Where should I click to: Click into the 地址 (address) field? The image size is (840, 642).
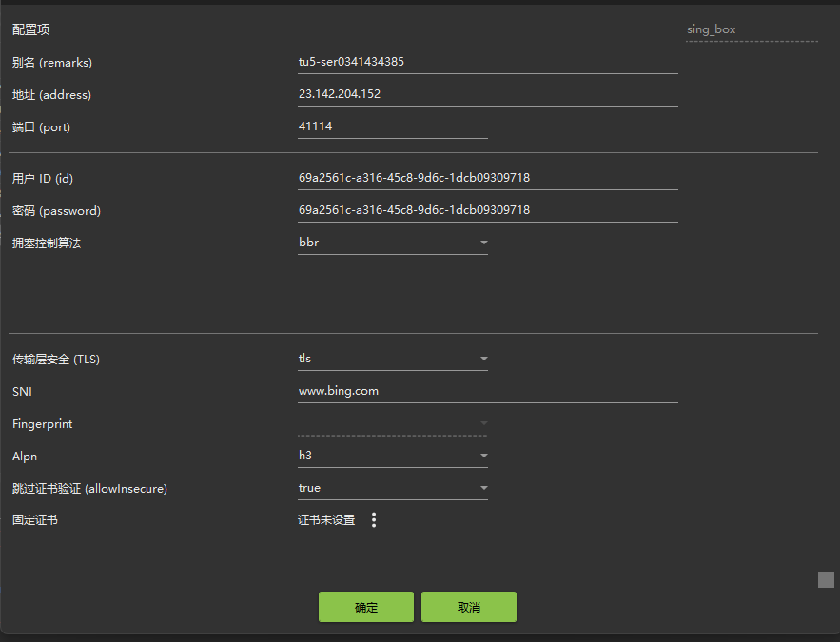pos(487,95)
